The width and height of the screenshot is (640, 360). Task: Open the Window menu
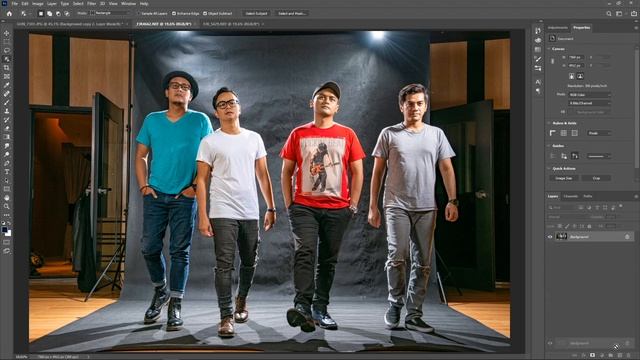[128, 4]
